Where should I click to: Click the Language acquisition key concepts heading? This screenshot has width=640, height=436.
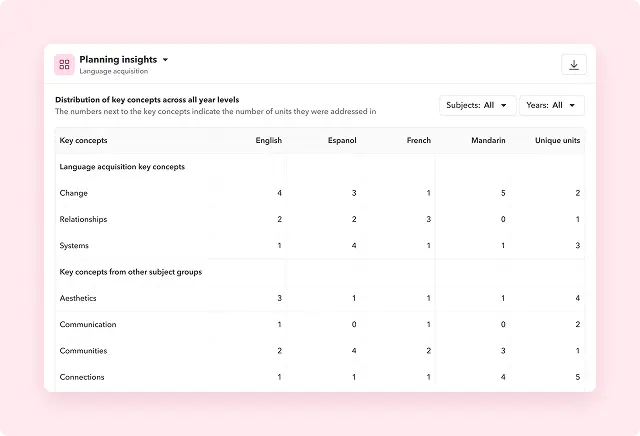click(122, 167)
